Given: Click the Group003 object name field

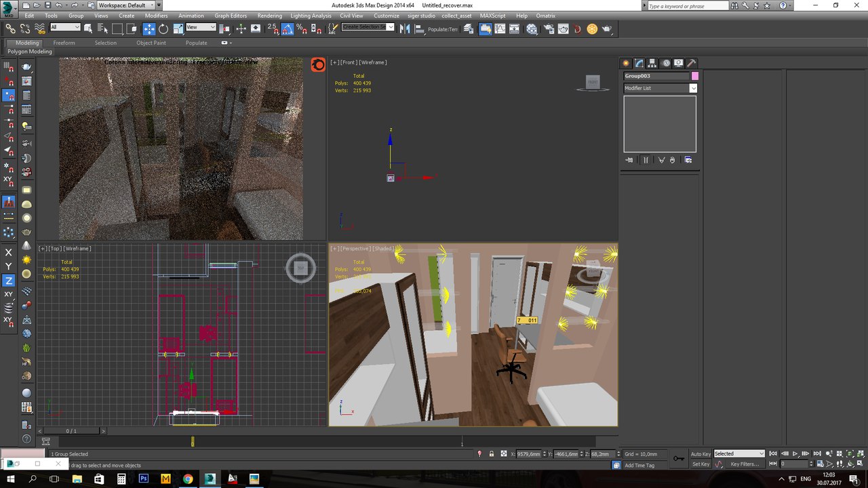Looking at the screenshot, I should (656, 76).
